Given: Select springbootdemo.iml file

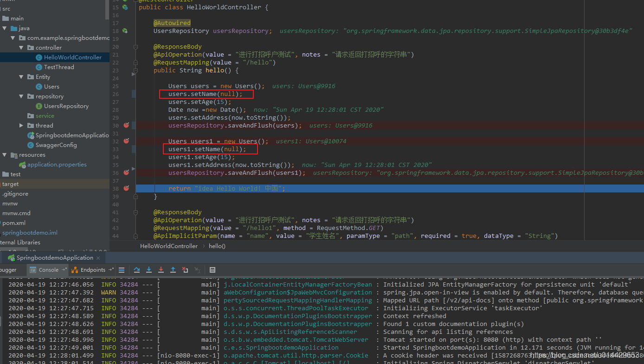Looking at the screenshot, I should click(30, 233).
